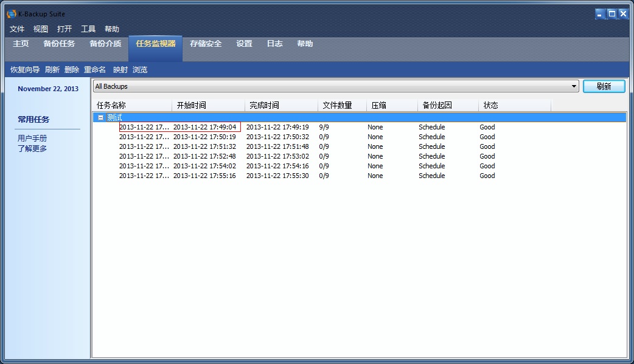Screen dimensions: 634x364
Task: Click 删除 in the toolbar
Action: coord(72,70)
